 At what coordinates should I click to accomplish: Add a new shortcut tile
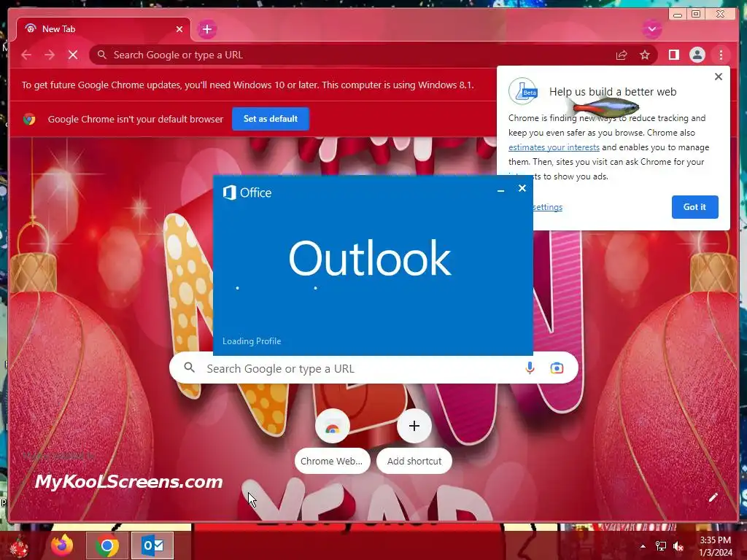pos(414,426)
